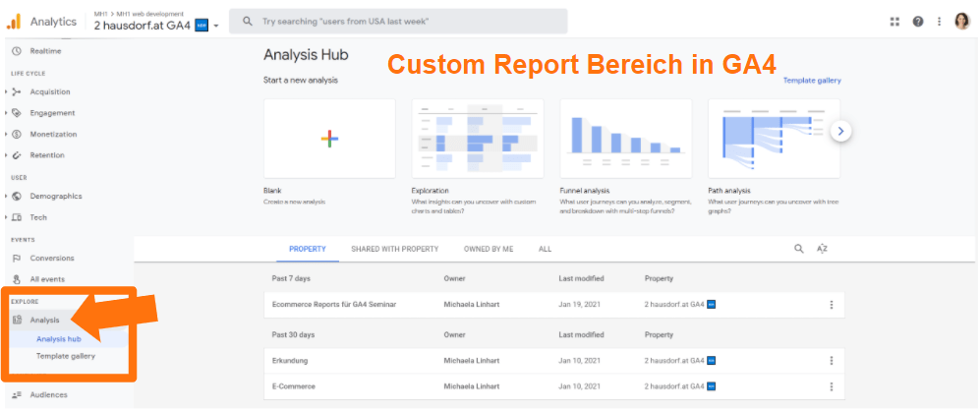This screenshot has height=410, width=980.
Task: Click the All events icon
Action: (17, 279)
